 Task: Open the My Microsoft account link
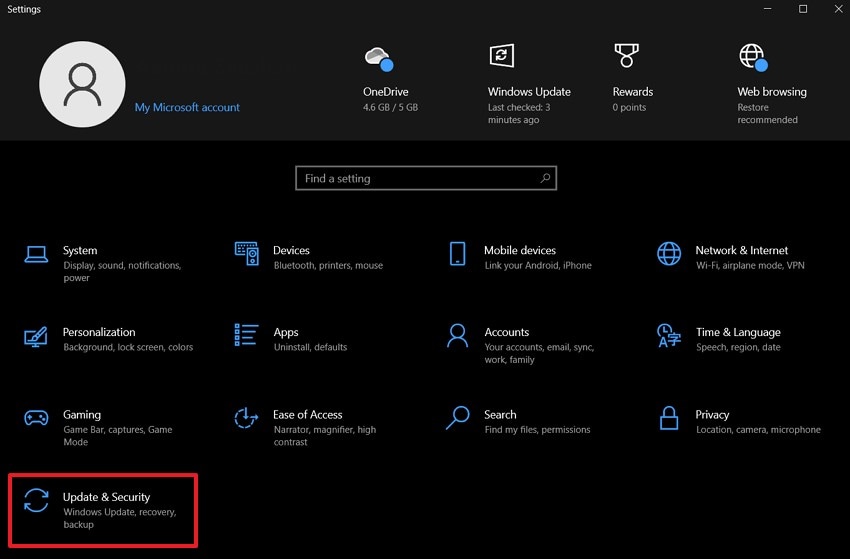[187, 108]
